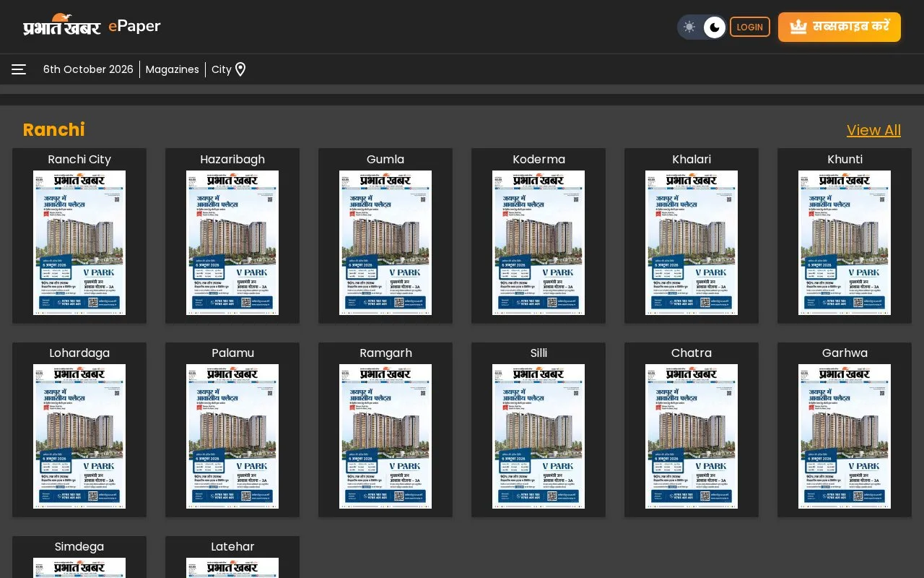
Task: Open the Silli edition thumbnail
Action: coord(539,436)
